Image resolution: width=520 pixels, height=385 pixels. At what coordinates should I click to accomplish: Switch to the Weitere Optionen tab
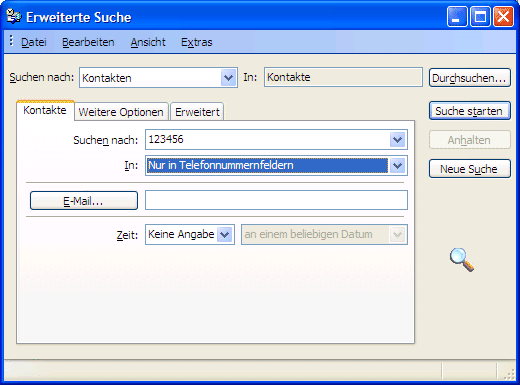click(121, 112)
